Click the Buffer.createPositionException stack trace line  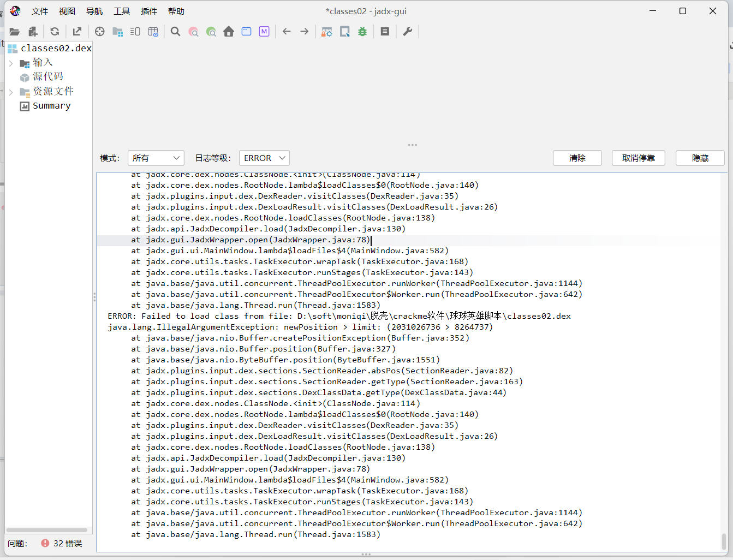click(x=300, y=338)
